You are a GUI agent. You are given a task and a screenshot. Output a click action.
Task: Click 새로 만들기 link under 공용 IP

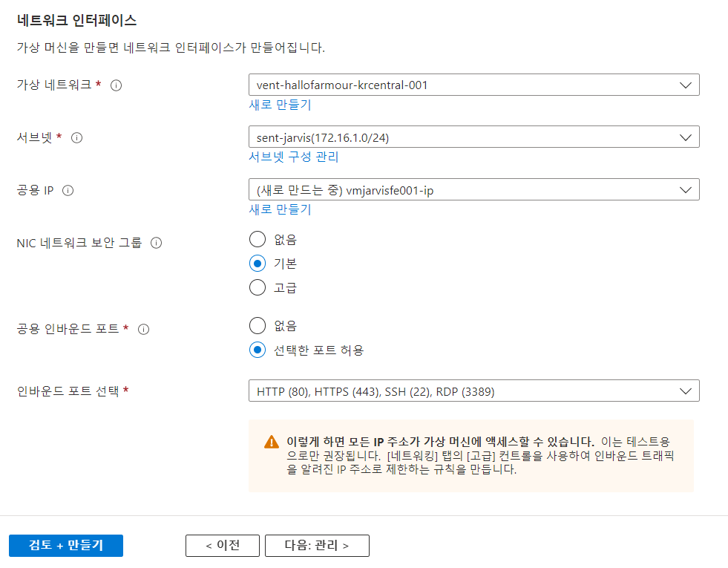(x=280, y=209)
